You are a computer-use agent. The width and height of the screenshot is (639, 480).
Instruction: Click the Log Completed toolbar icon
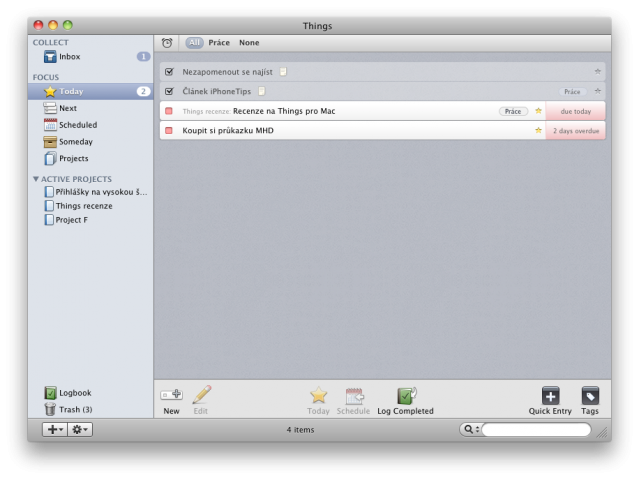(x=406, y=395)
